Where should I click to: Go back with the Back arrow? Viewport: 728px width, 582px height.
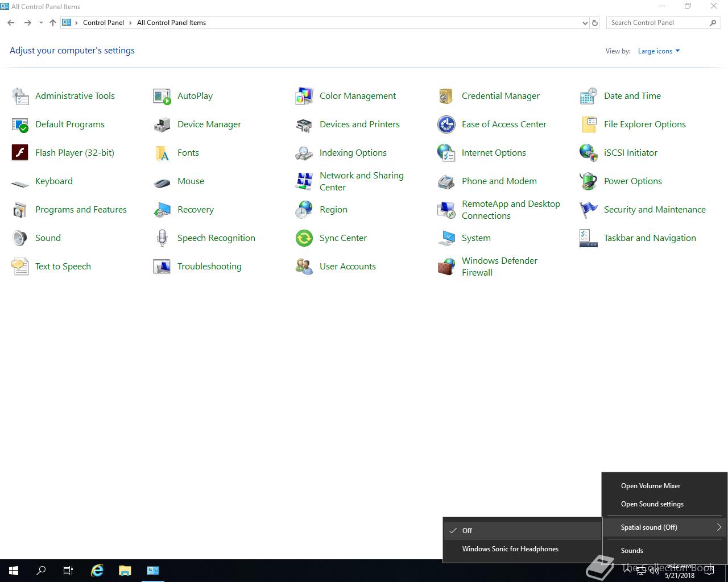click(x=11, y=23)
